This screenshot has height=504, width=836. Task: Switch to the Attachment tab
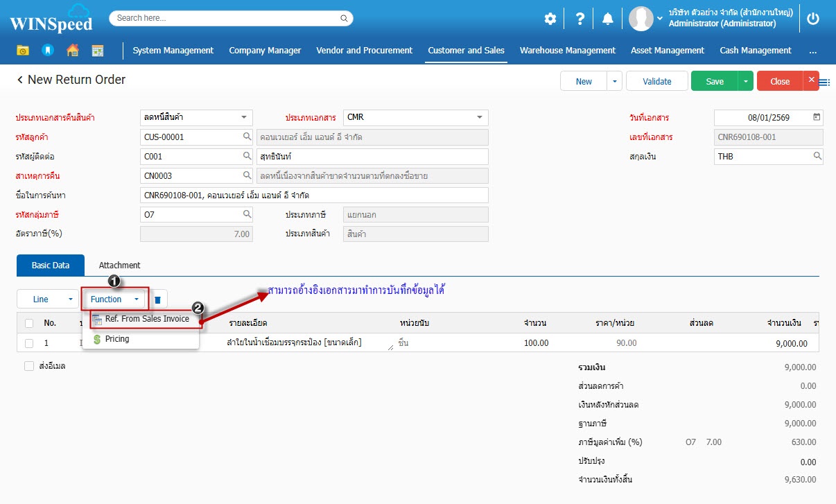(x=119, y=265)
